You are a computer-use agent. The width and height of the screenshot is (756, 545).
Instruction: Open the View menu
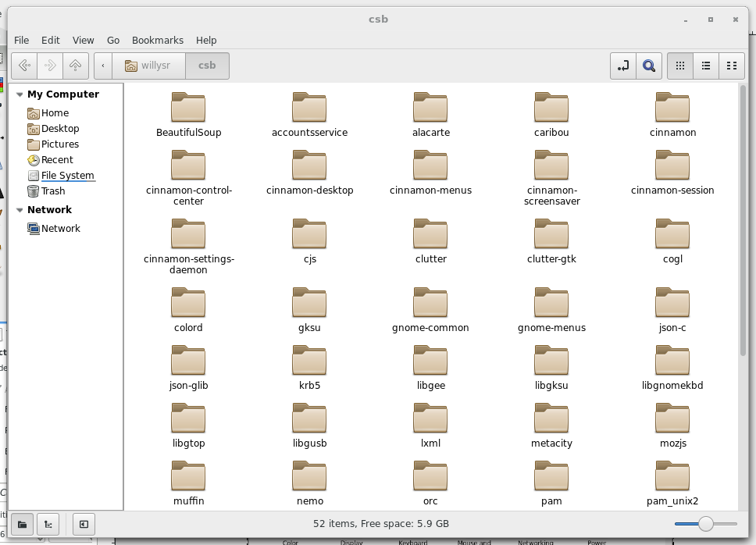(x=83, y=40)
